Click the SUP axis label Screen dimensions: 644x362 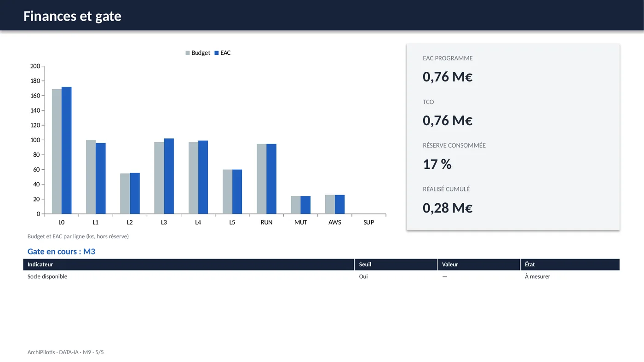[x=369, y=222]
